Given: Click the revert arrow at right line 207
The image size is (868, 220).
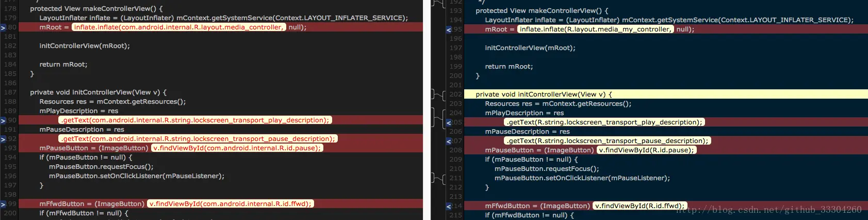Looking at the screenshot, I should pos(449,141).
